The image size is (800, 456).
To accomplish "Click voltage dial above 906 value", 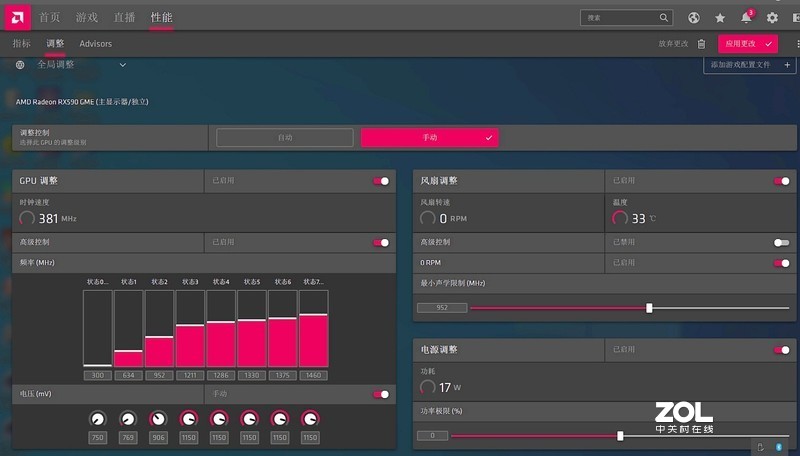I will click(158, 419).
